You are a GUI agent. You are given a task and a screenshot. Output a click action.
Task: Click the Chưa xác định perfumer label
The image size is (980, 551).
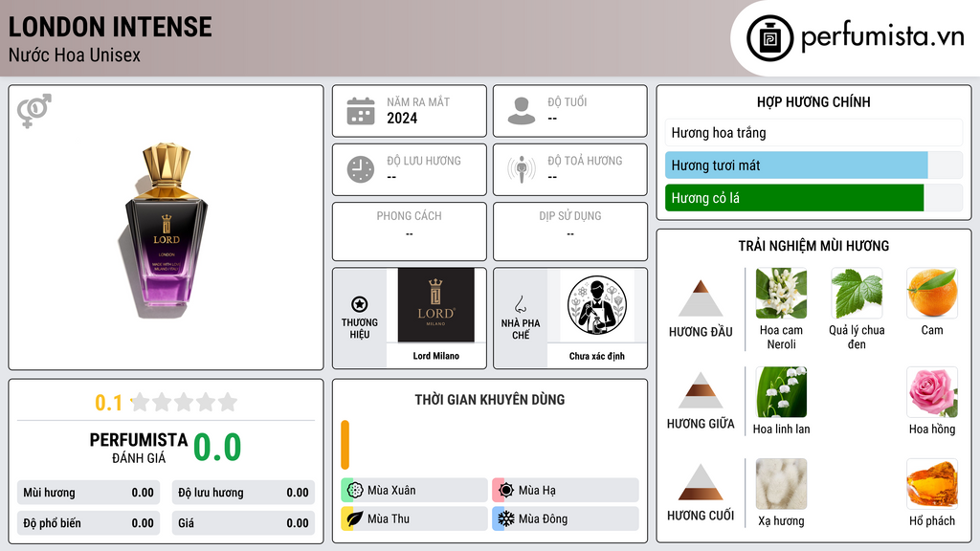(597, 356)
